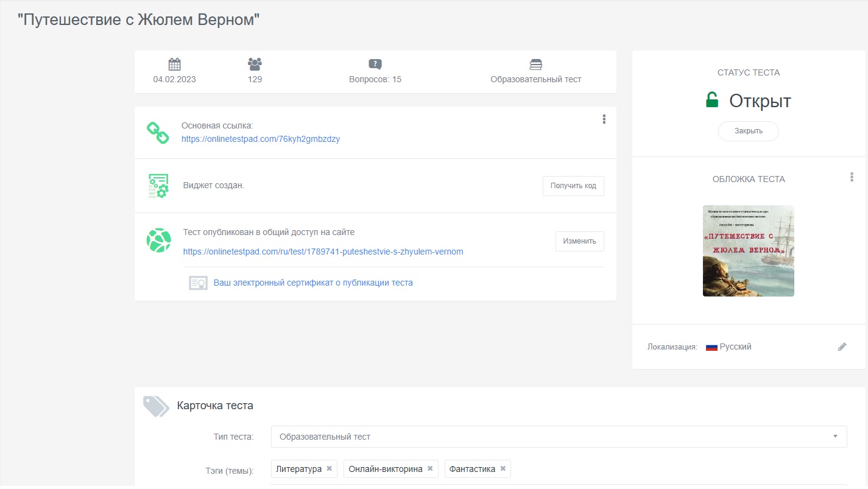Click the green open padlock icon
Viewport: 868px width, 489px height.
(x=712, y=100)
